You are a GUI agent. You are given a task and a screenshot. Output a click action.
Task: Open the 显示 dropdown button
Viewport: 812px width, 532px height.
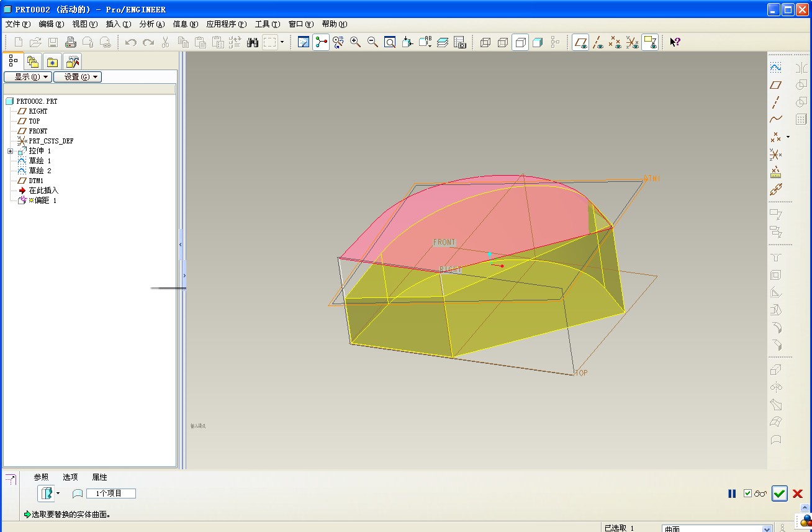(x=27, y=77)
